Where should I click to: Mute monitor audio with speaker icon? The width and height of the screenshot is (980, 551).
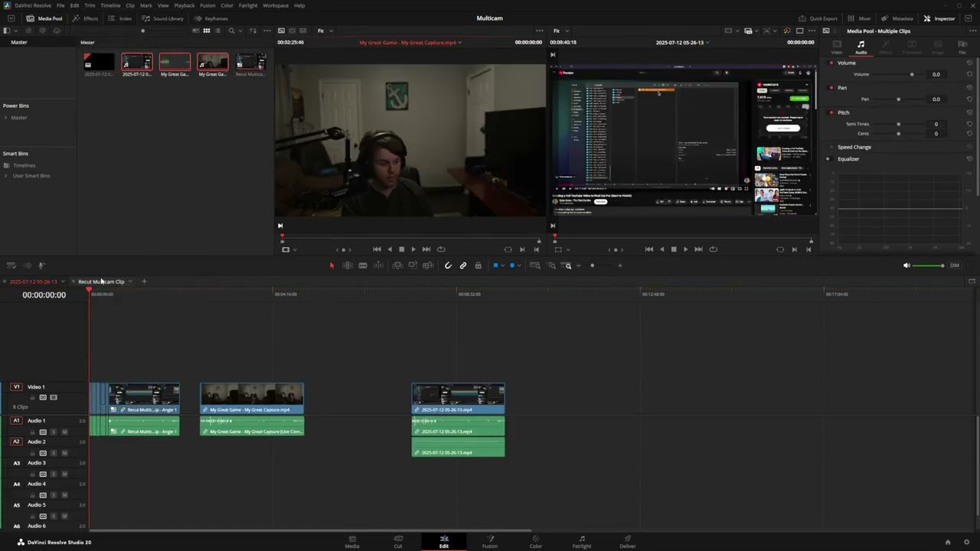point(906,266)
